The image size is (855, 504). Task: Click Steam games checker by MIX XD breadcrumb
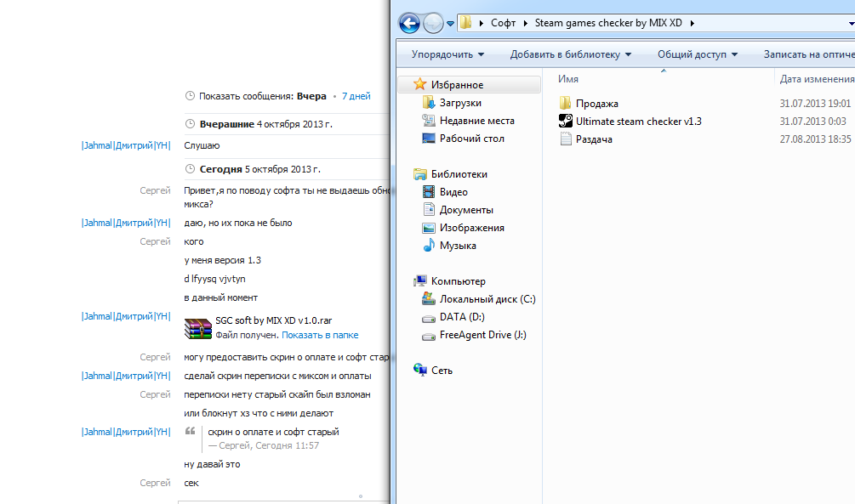point(608,23)
